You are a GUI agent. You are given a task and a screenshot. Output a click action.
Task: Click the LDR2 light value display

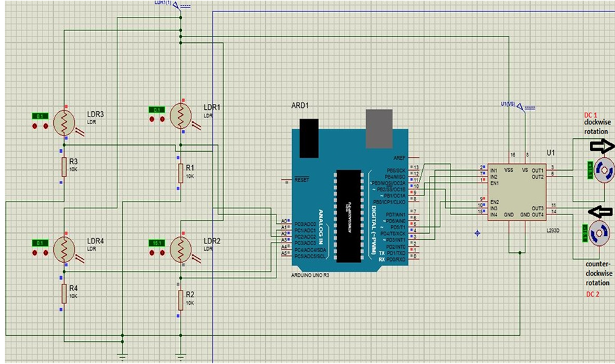[157, 242]
